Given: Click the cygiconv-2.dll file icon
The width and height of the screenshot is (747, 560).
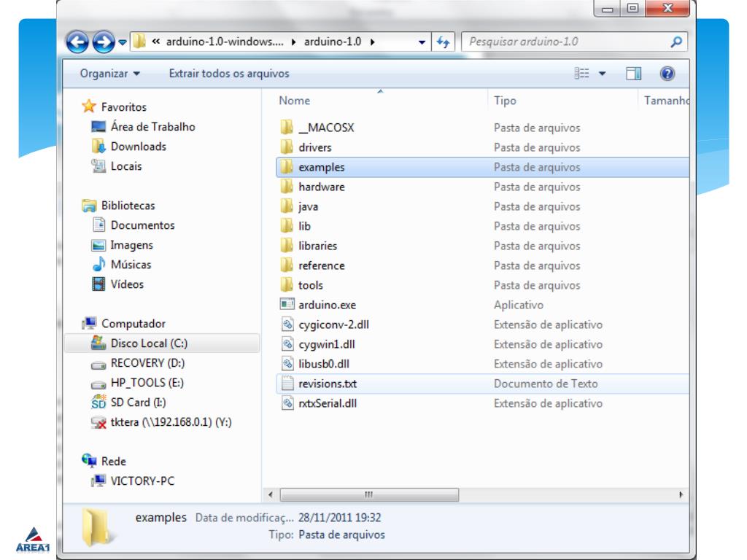Looking at the screenshot, I should [x=287, y=324].
